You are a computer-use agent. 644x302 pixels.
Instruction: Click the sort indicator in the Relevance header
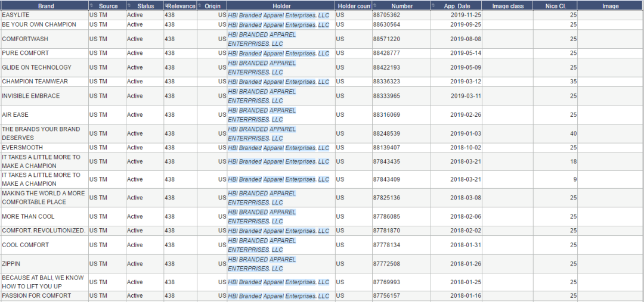[x=166, y=6]
